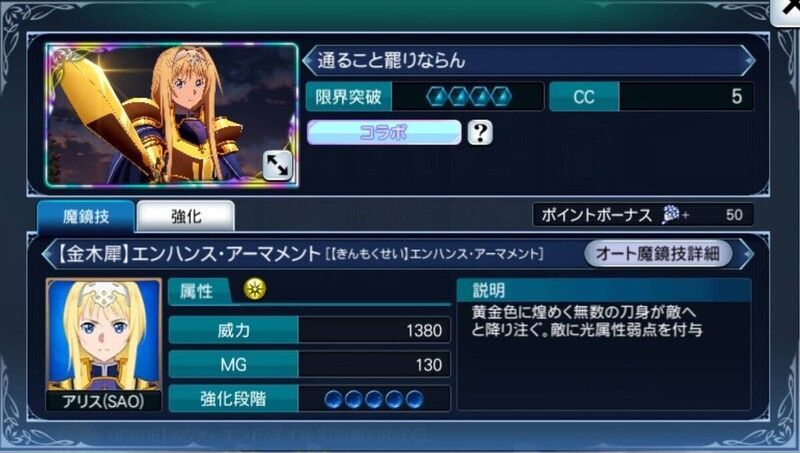Screen dimensions: 800x453
Task: Switch to the 魔鏡技 tab
Action: [86, 216]
